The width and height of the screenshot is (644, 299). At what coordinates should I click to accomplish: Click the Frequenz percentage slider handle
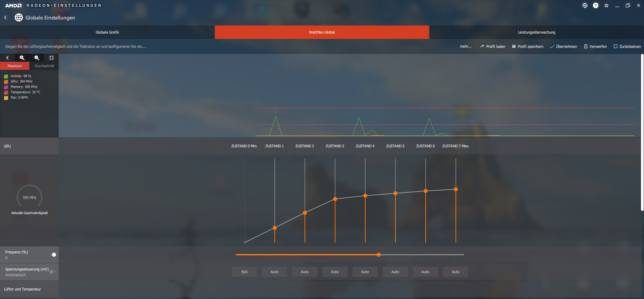[379, 255]
